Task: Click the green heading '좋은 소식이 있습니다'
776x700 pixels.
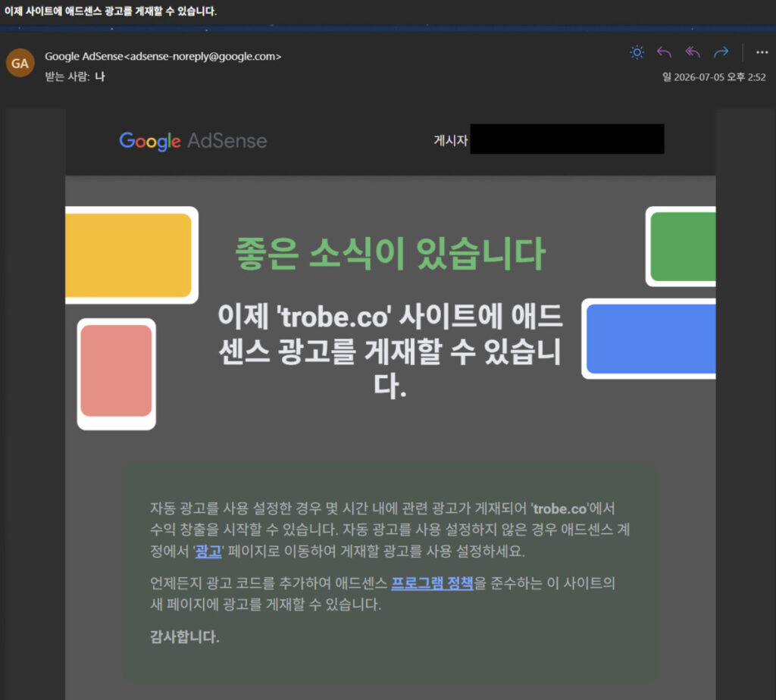Action: 390,253
